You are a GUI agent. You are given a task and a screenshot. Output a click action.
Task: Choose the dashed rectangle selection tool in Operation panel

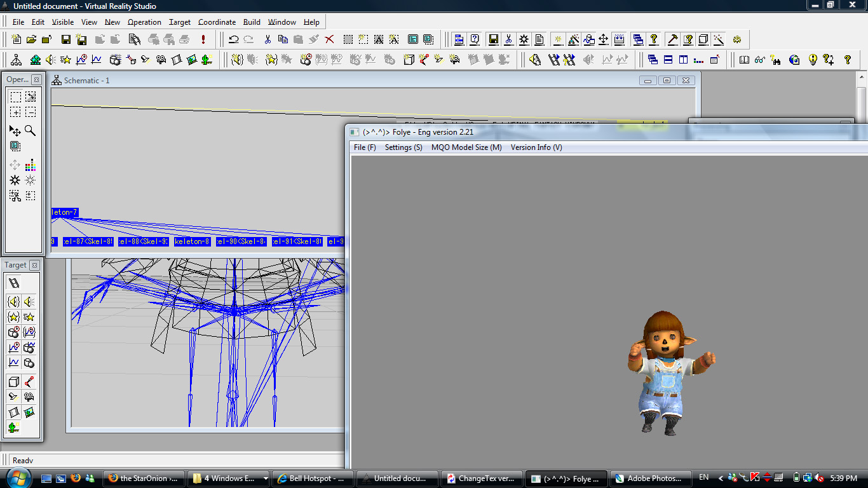15,97
